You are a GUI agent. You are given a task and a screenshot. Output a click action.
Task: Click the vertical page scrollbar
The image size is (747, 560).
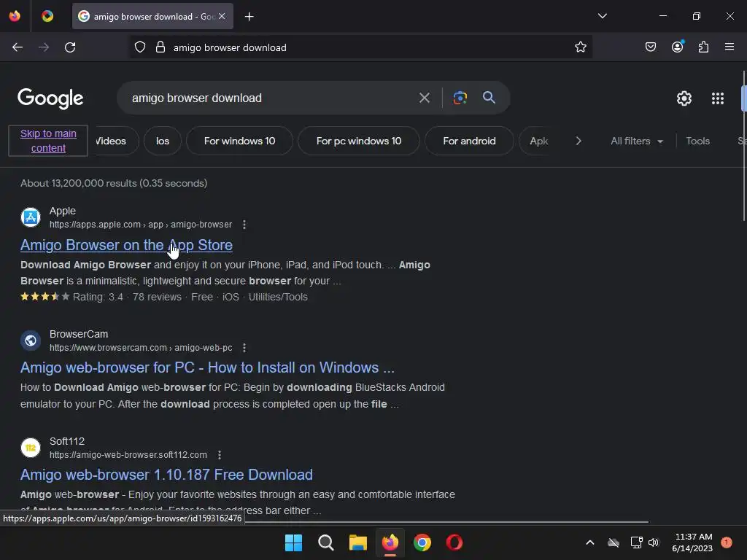coord(743,145)
